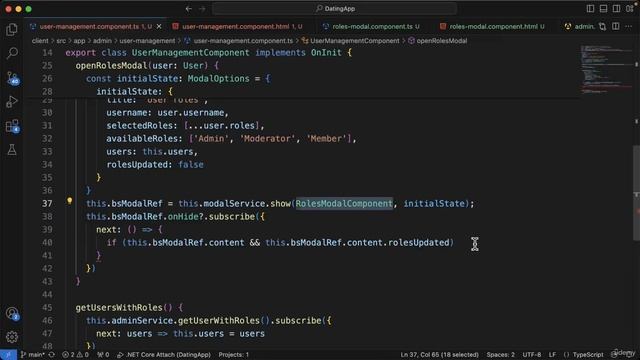Click the DatingApp command center search box
The image size is (640, 360).
335,9
